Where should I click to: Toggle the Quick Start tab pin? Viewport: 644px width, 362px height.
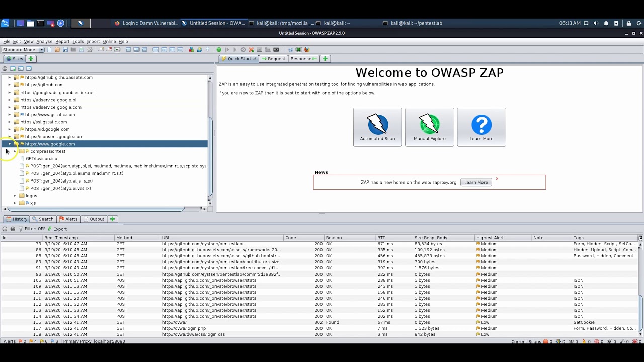tap(255, 59)
